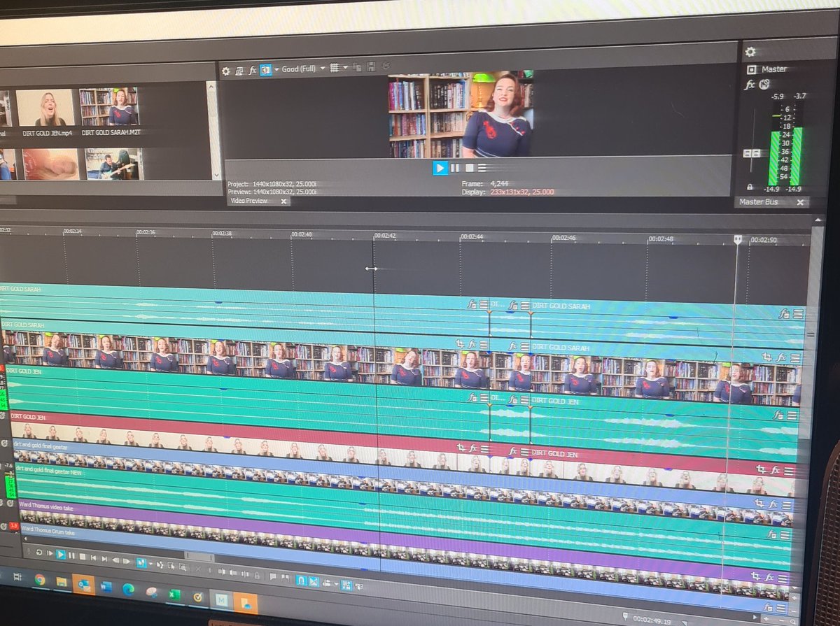Adjust the Master volume fader
Viewport: 840px width, 626px height.
pyautogui.click(x=752, y=153)
